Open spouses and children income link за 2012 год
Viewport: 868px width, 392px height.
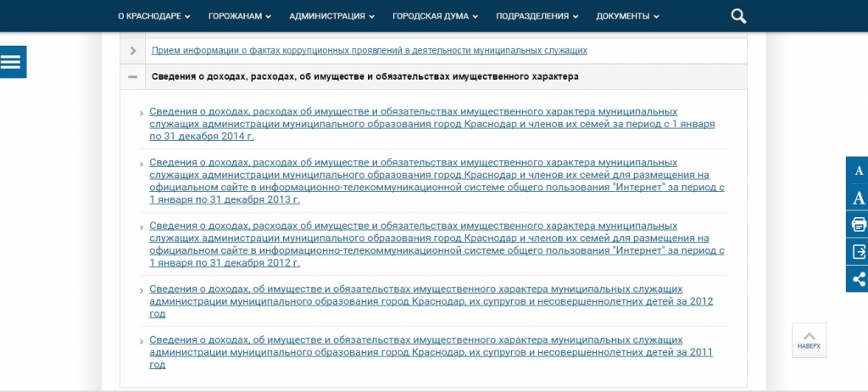(431, 301)
